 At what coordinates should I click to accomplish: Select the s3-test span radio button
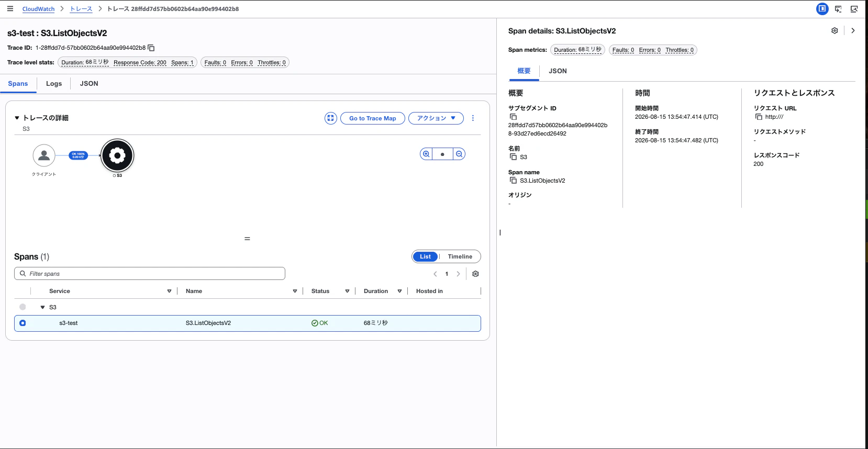(x=23, y=323)
